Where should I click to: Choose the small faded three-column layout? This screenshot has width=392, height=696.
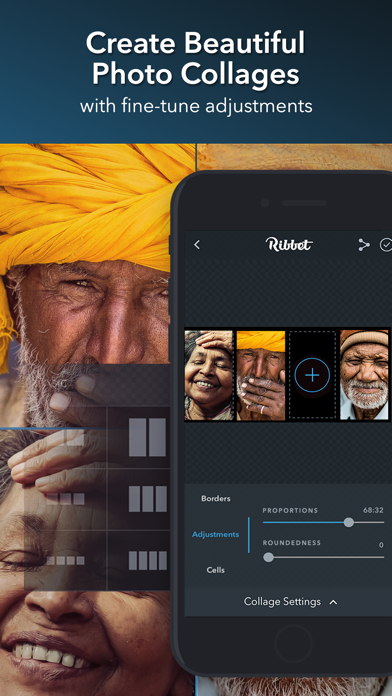[65, 499]
